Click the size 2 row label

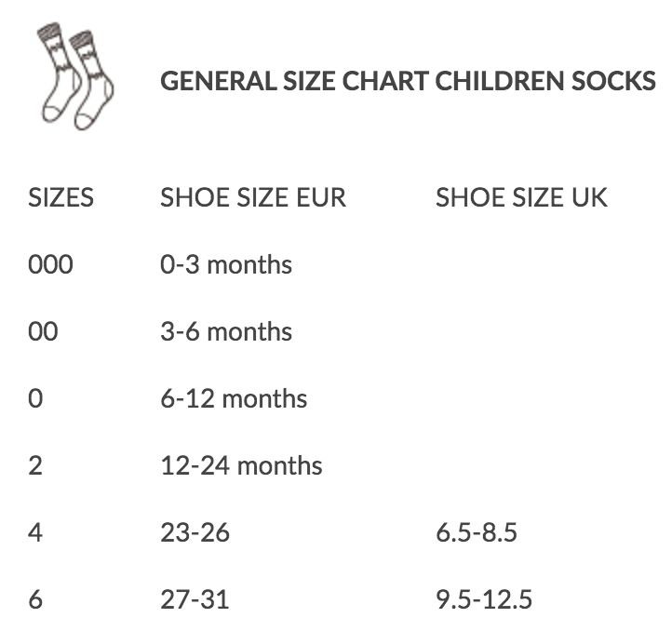pos(36,465)
